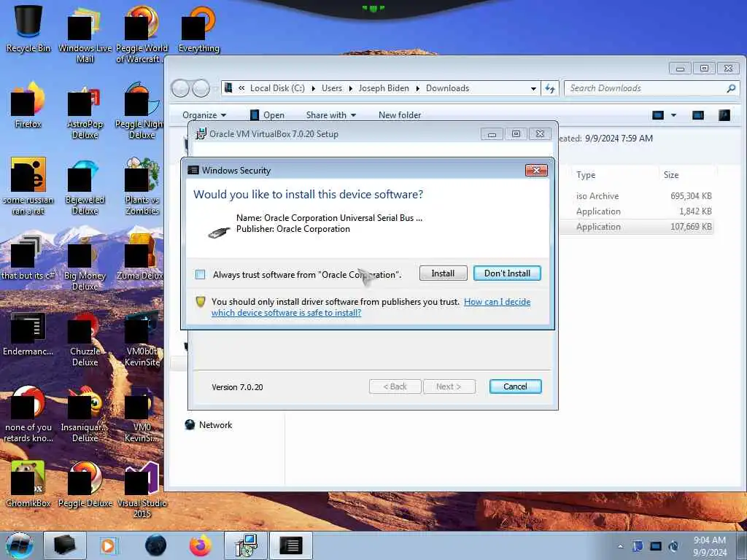This screenshot has width=747, height=560.
Task: Click the Explorer back navigation button
Action: tap(181, 88)
